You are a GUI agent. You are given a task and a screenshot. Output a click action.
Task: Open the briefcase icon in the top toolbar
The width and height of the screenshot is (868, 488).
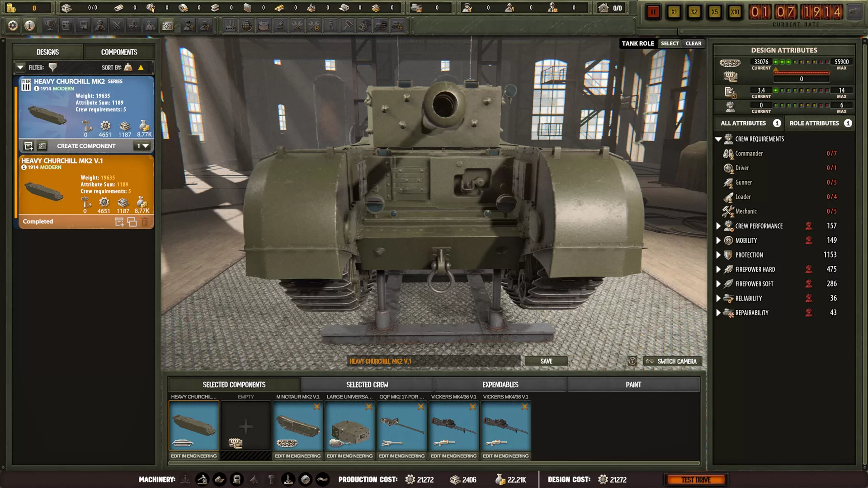[264, 26]
